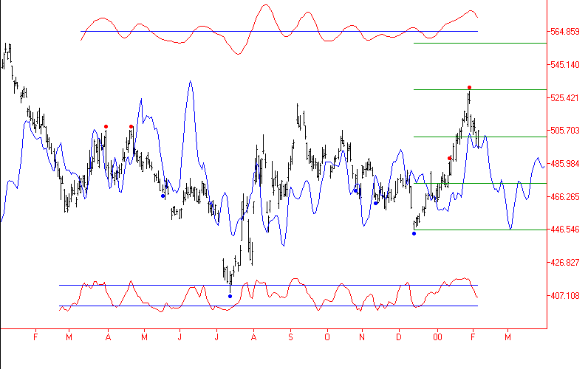Select the blue dot below the lowest July bar

230,296
